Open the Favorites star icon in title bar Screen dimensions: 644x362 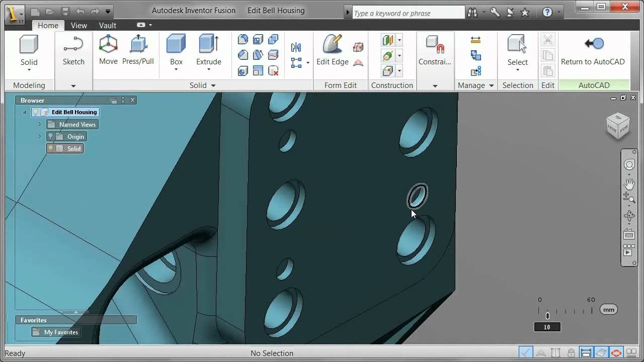pyautogui.click(x=525, y=13)
